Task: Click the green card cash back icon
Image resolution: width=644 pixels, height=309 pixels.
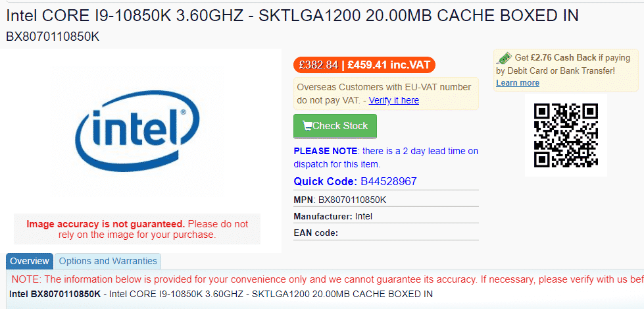Action: (x=505, y=58)
